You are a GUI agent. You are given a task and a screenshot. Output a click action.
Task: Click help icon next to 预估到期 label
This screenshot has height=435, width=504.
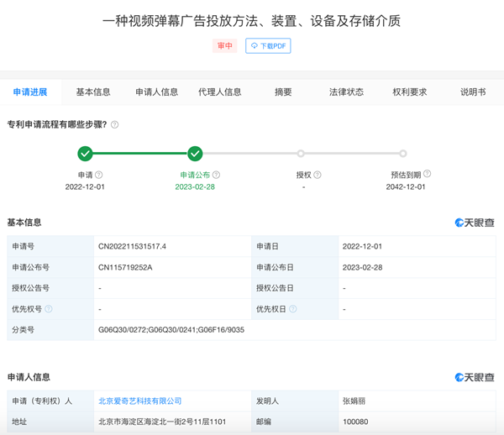(x=428, y=175)
